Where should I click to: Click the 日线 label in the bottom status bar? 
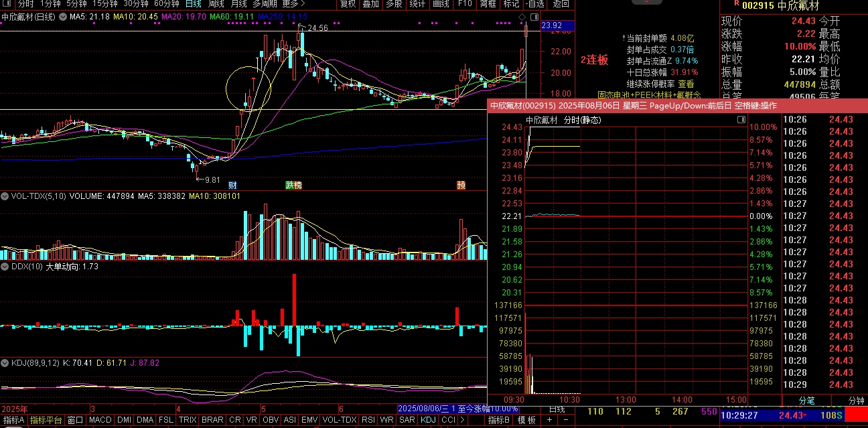tap(556, 409)
